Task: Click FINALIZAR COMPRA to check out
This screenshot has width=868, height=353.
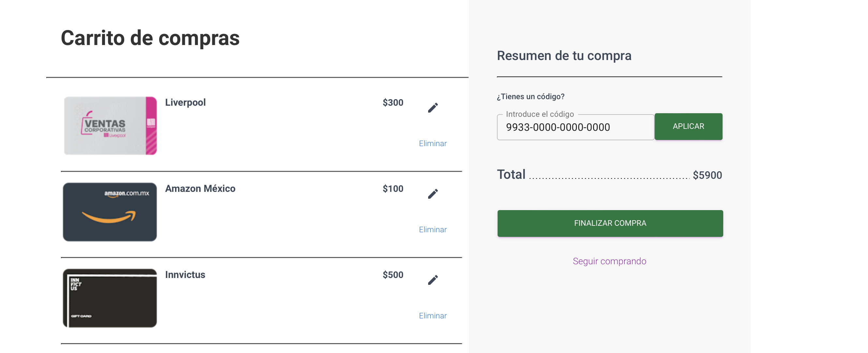Action: [610, 223]
